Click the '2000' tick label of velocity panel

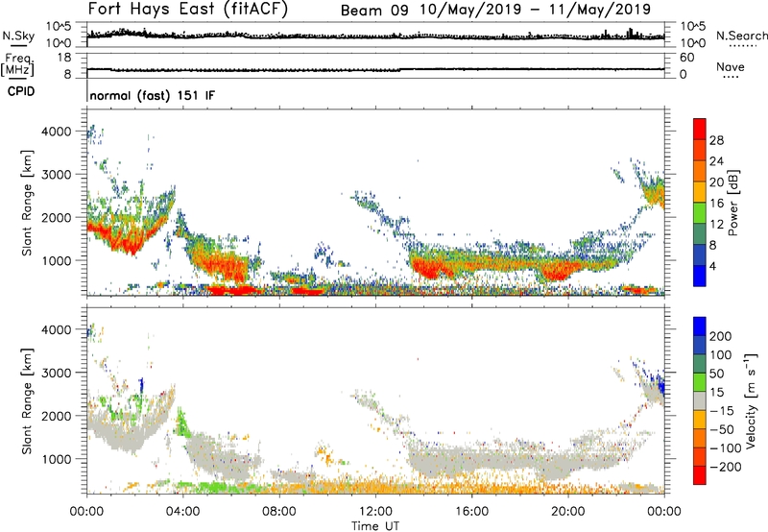point(57,416)
